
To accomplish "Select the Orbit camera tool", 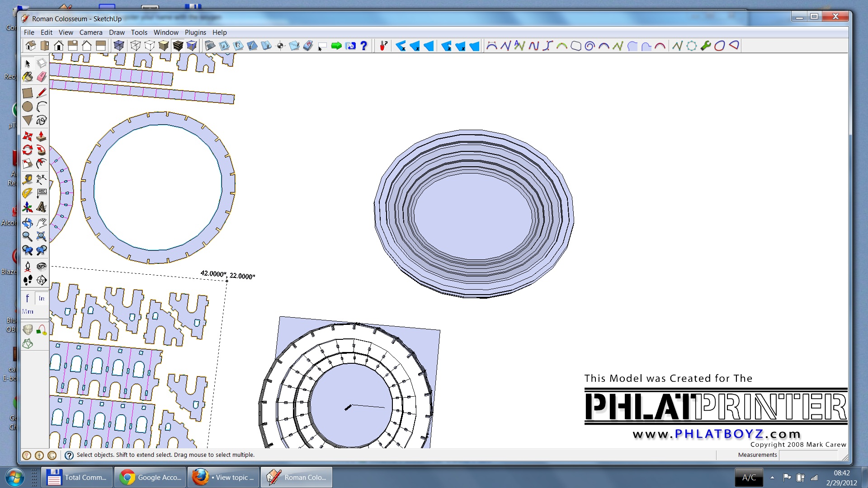I will pyautogui.click(x=28, y=223).
